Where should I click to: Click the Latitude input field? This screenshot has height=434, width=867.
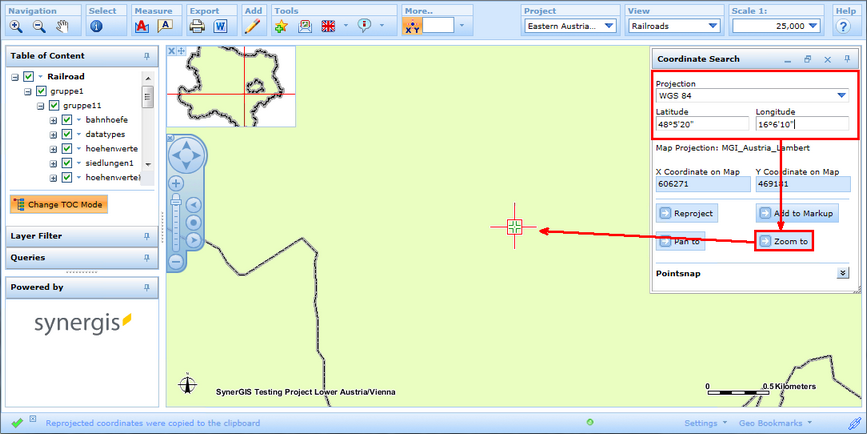pyautogui.click(x=702, y=124)
